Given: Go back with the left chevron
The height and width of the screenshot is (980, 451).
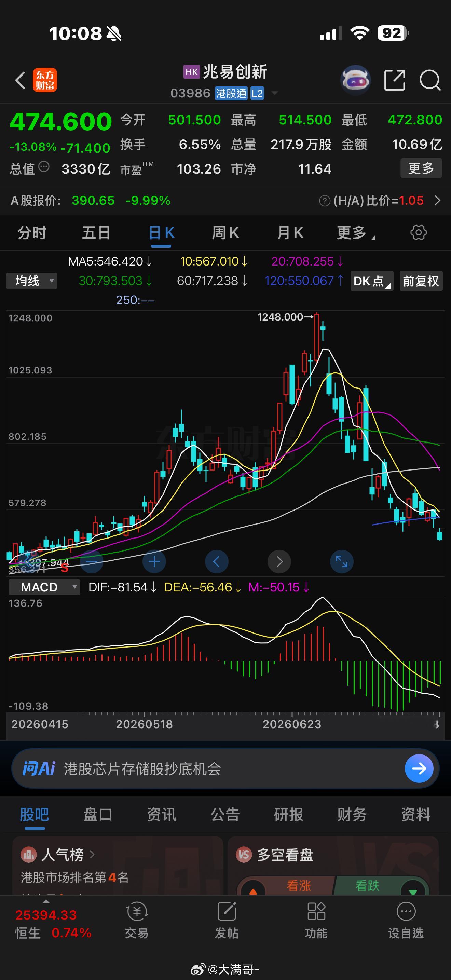Looking at the screenshot, I should click(20, 80).
